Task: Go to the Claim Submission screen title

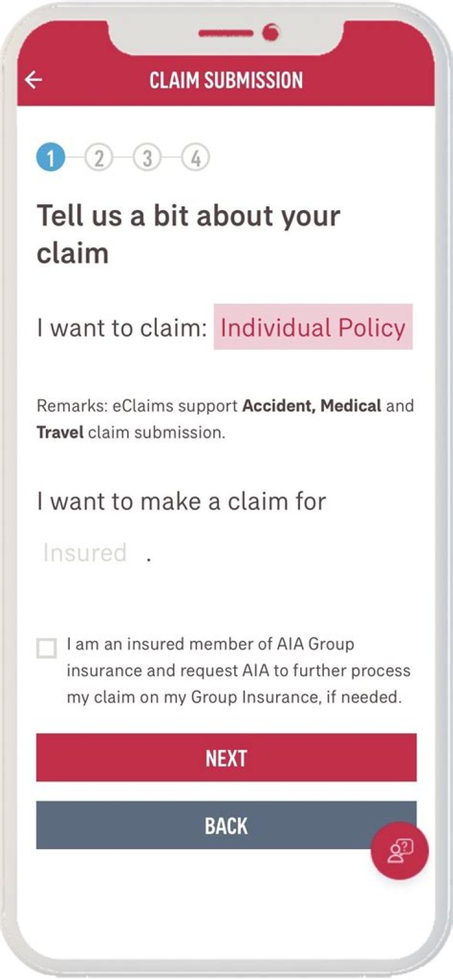Action: (x=225, y=79)
